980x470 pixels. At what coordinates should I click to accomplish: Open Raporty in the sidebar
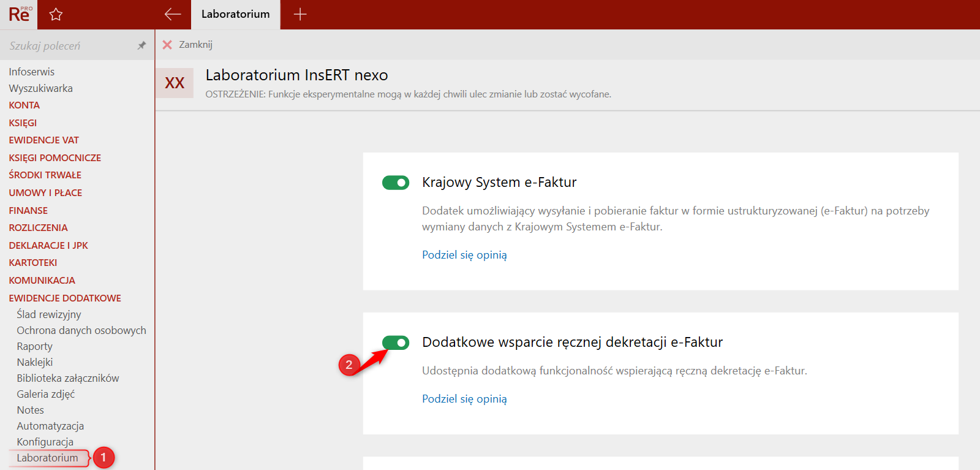[34, 346]
